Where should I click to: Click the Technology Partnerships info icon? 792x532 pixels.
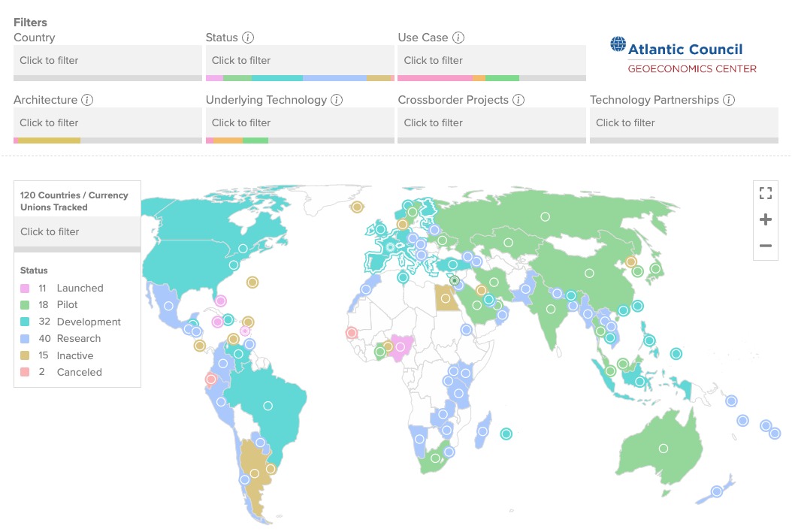pos(729,100)
